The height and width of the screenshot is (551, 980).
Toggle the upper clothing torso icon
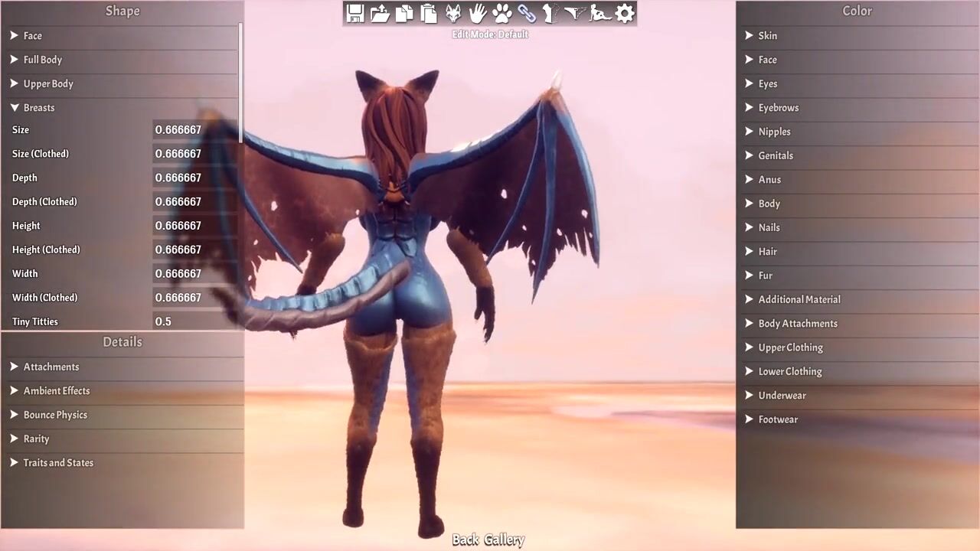(x=550, y=13)
